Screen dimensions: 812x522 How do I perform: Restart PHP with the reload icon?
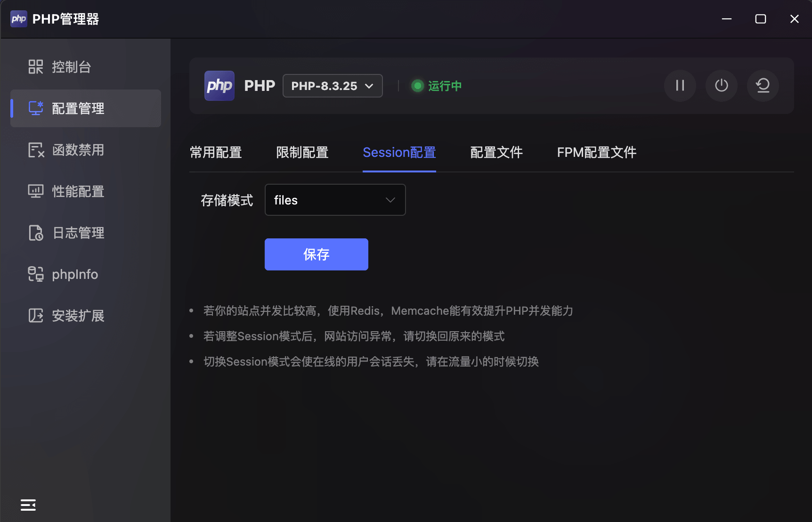(x=763, y=86)
